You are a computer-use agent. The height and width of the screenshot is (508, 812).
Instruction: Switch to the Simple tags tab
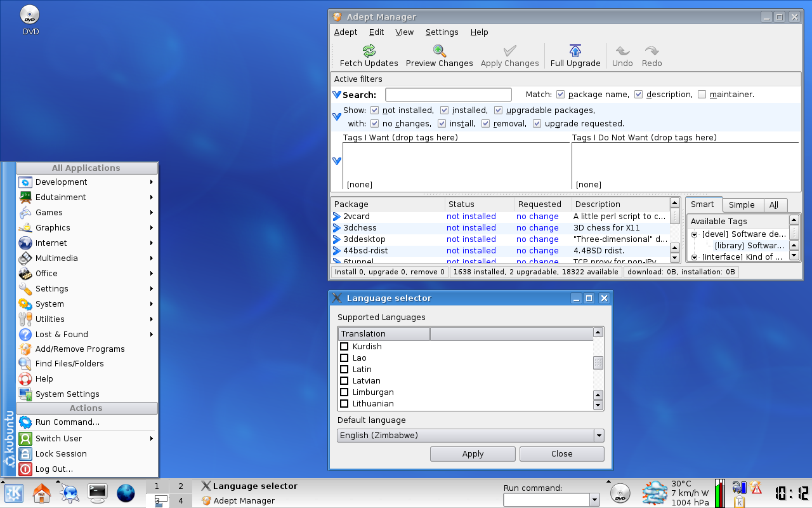tap(742, 204)
